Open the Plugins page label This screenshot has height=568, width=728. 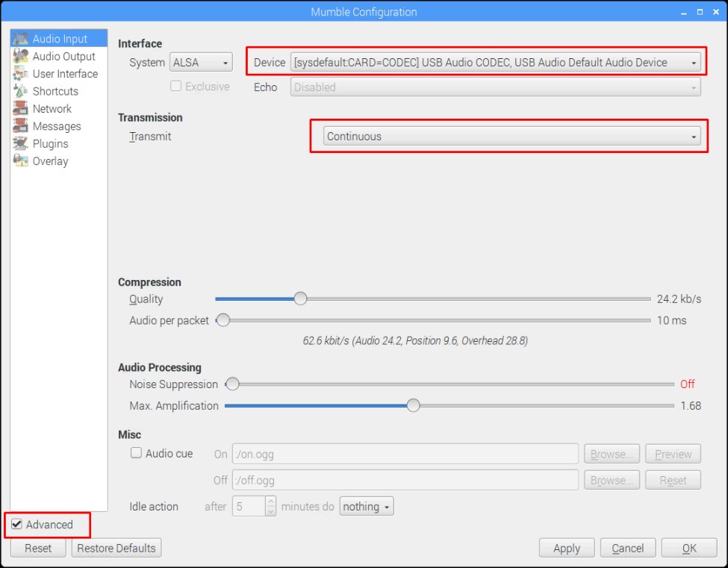click(x=50, y=144)
